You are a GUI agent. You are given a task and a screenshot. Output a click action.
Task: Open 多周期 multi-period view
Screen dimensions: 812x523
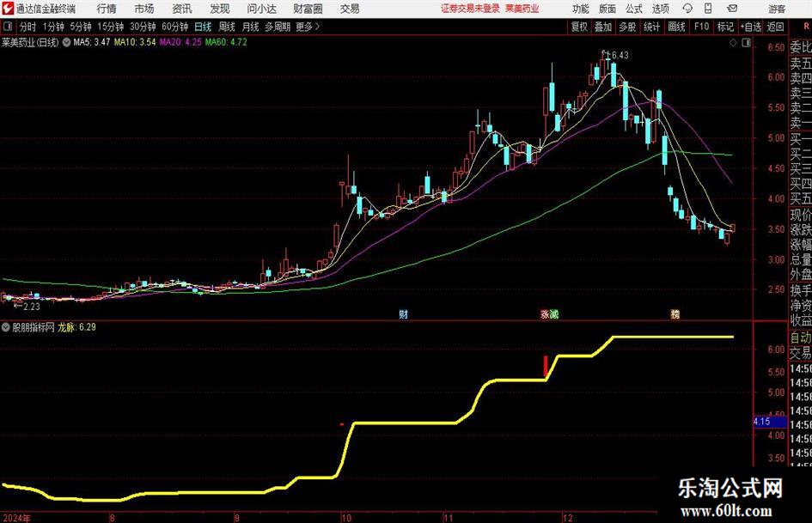[278, 27]
